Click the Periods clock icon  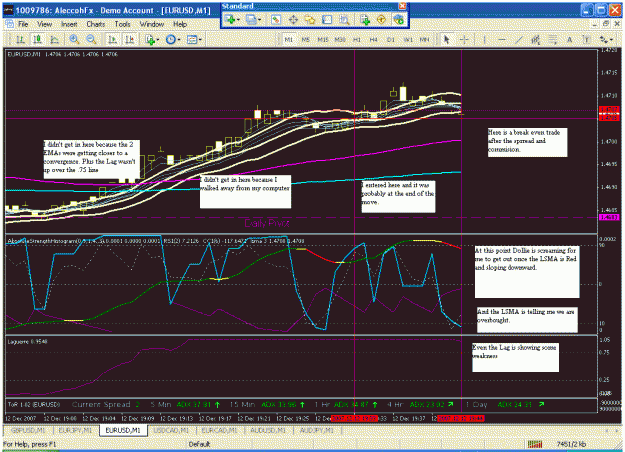[171, 39]
